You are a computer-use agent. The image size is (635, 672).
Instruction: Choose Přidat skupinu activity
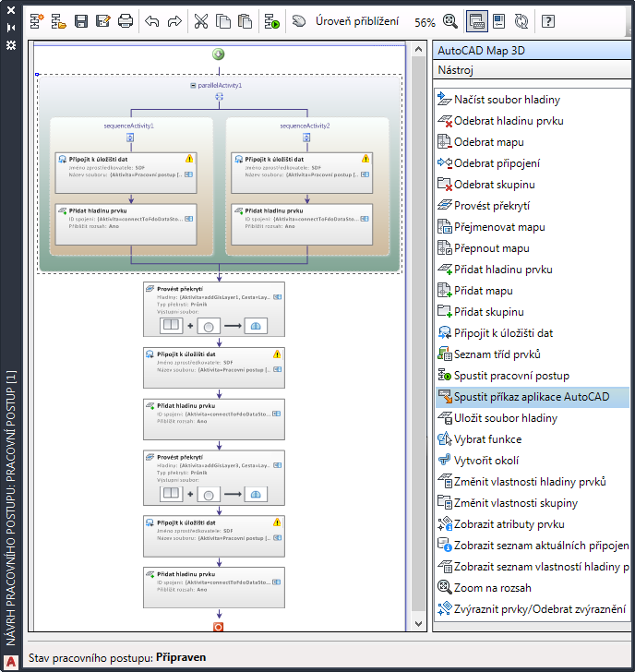[533, 312]
